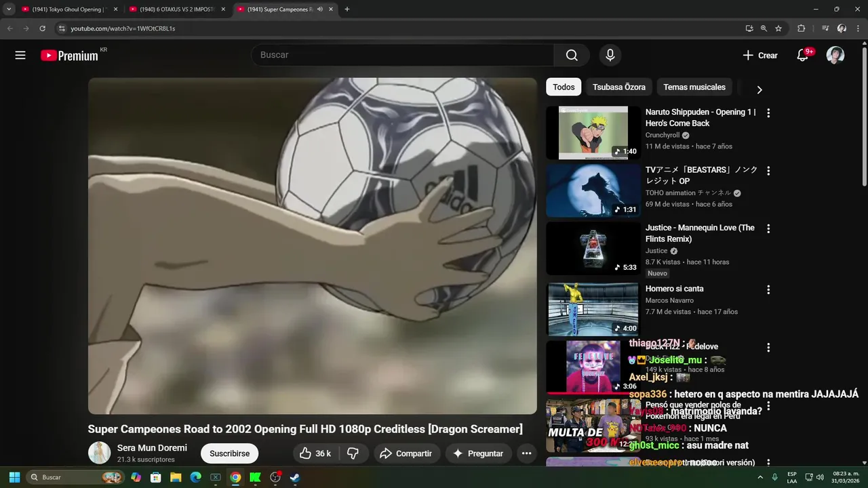Start voice search with microphone
The image size is (868, 488).
[610, 56]
